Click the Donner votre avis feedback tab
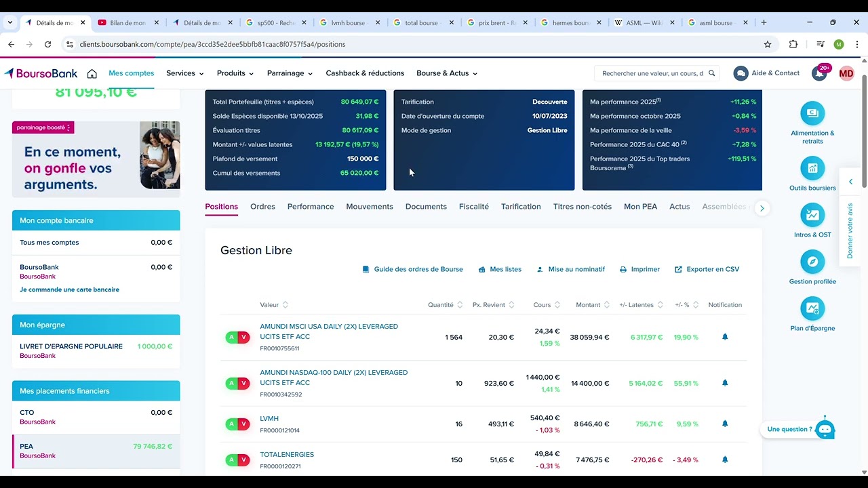Screen dimensions: 868x488 point(850,230)
